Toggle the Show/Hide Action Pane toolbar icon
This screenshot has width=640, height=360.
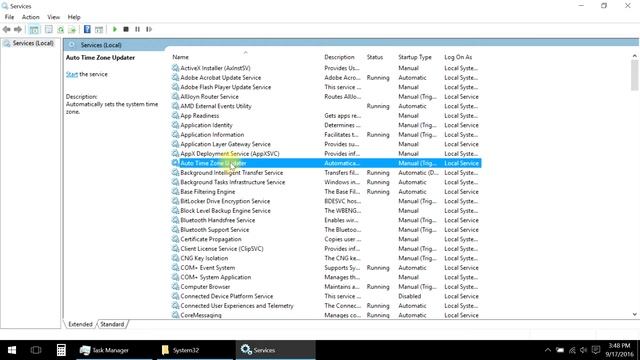pyautogui.click(x=99, y=29)
